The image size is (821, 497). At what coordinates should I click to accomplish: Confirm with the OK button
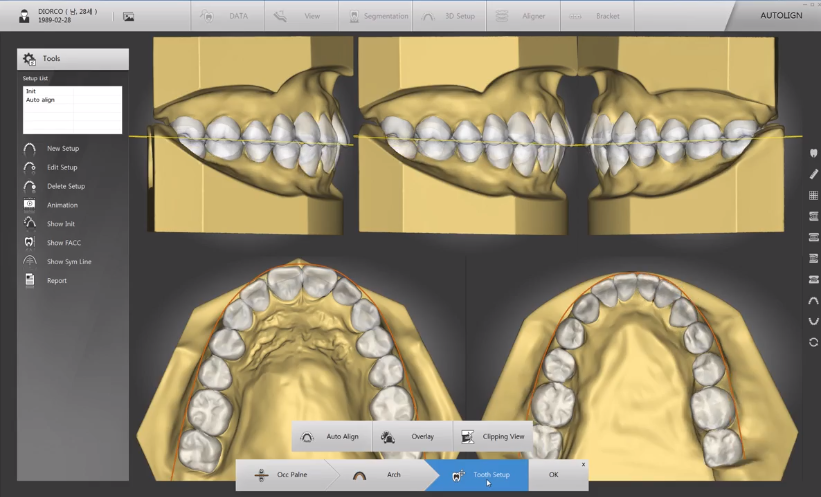pyautogui.click(x=553, y=475)
